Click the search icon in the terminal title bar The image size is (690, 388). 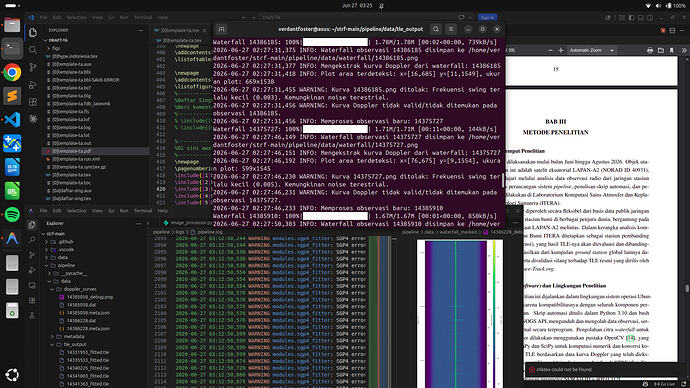coord(436,29)
